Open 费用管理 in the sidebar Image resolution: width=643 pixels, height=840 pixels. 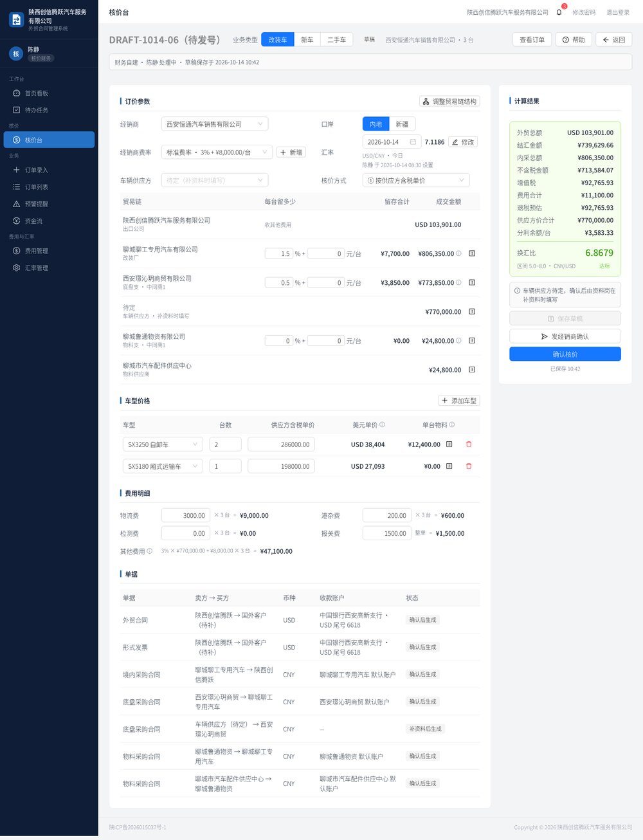49,251
